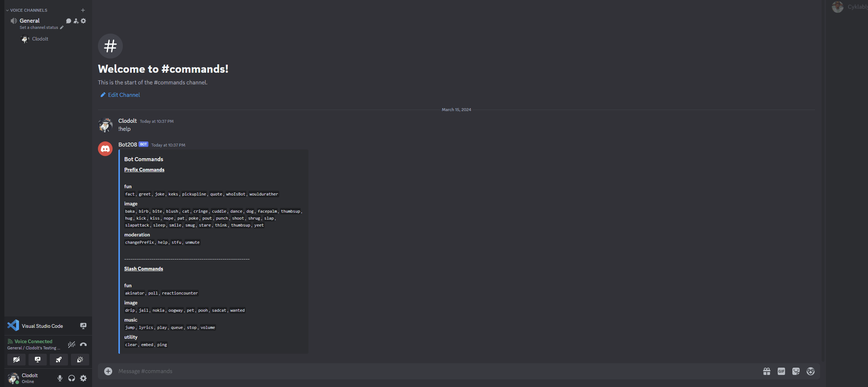Open the emoji picker
Screen dimensions: 868x387
[x=810, y=371]
